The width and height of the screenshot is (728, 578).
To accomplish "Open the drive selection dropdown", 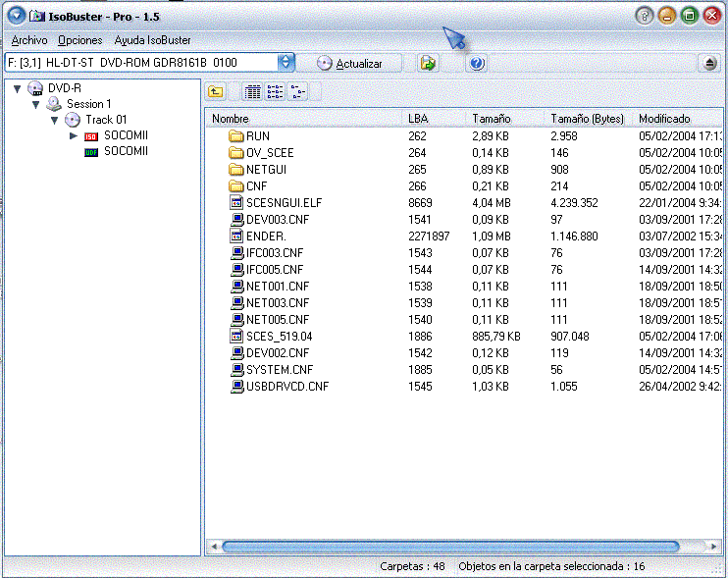I will tap(286, 63).
